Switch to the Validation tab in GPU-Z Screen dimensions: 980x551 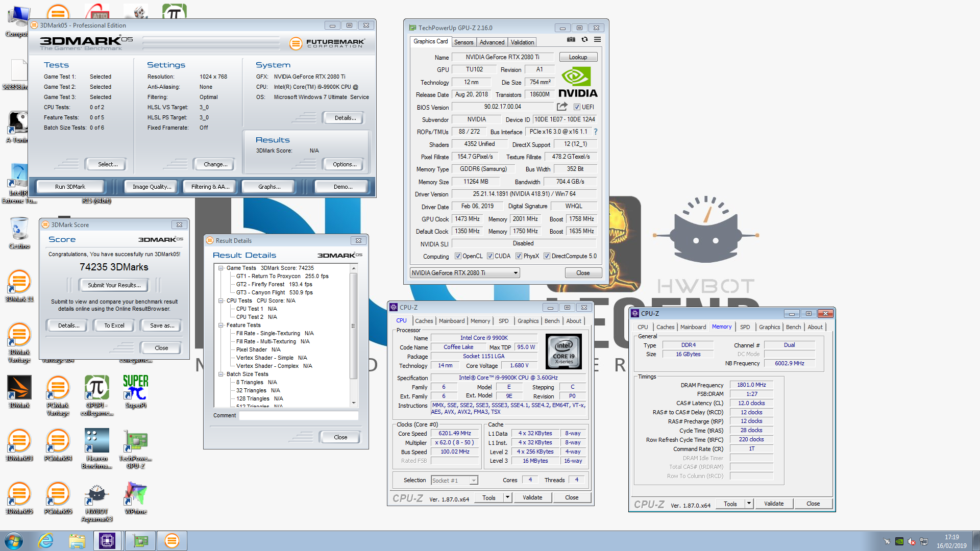click(x=522, y=42)
